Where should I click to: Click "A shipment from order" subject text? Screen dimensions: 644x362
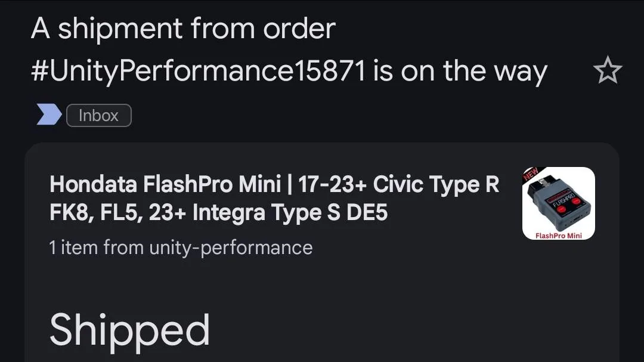(183, 29)
